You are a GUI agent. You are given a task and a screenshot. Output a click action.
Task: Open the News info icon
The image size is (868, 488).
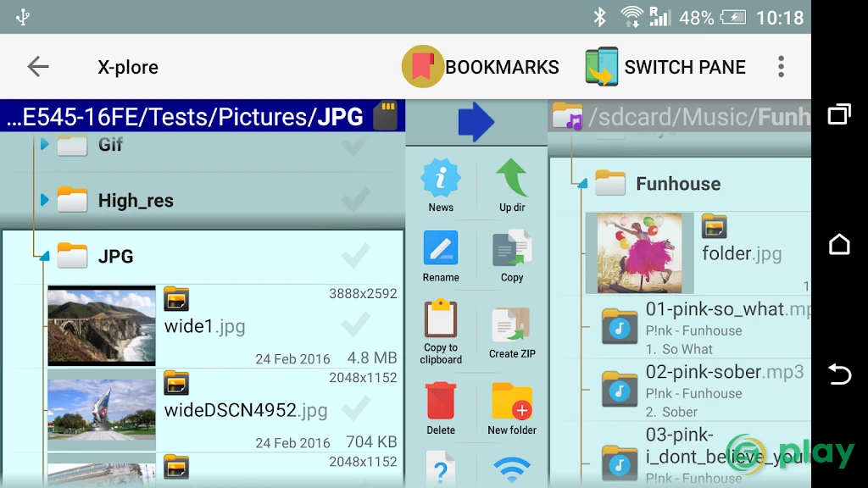point(441,179)
